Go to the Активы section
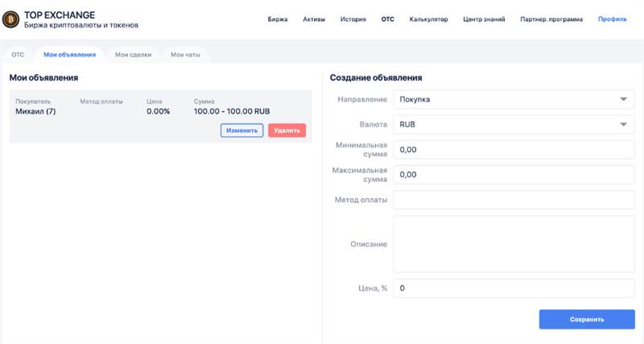The image size is (644, 344). coord(314,19)
